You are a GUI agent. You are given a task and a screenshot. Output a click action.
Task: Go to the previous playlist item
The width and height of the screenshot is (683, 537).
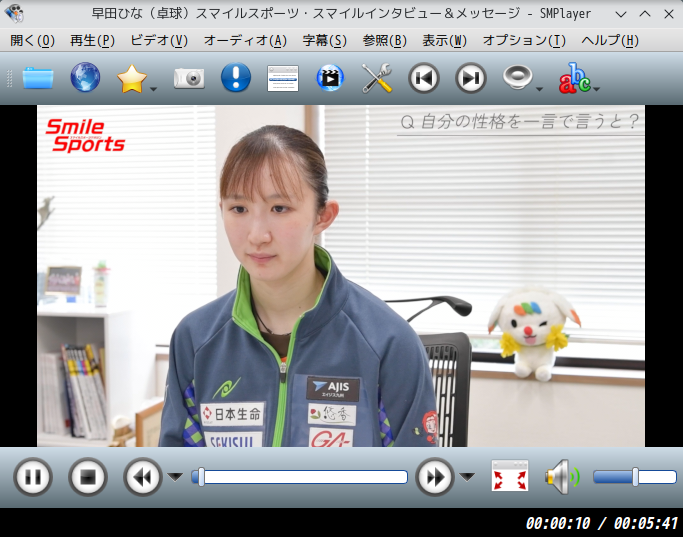424,78
